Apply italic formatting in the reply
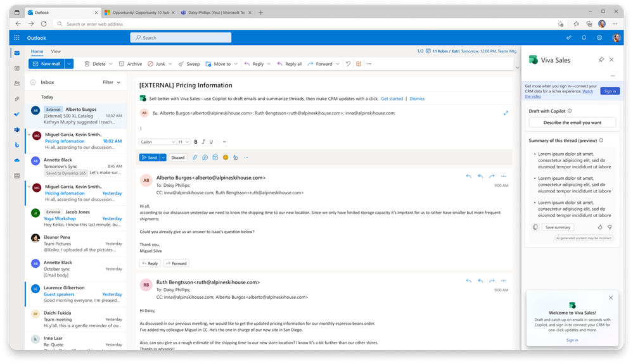Screen dimensions: 633x364 coord(203,142)
